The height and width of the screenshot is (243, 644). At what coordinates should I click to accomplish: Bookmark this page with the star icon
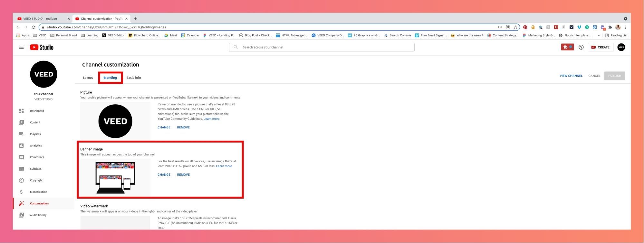click(515, 27)
